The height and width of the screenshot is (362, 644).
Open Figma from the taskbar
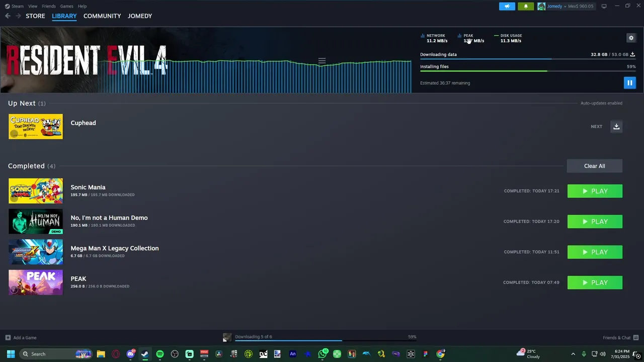point(426,354)
